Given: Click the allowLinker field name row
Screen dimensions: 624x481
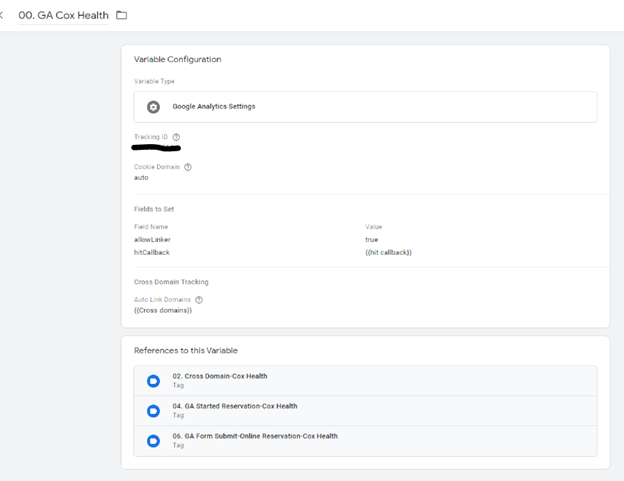Looking at the screenshot, I should pyautogui.click(x=152, y=240).
